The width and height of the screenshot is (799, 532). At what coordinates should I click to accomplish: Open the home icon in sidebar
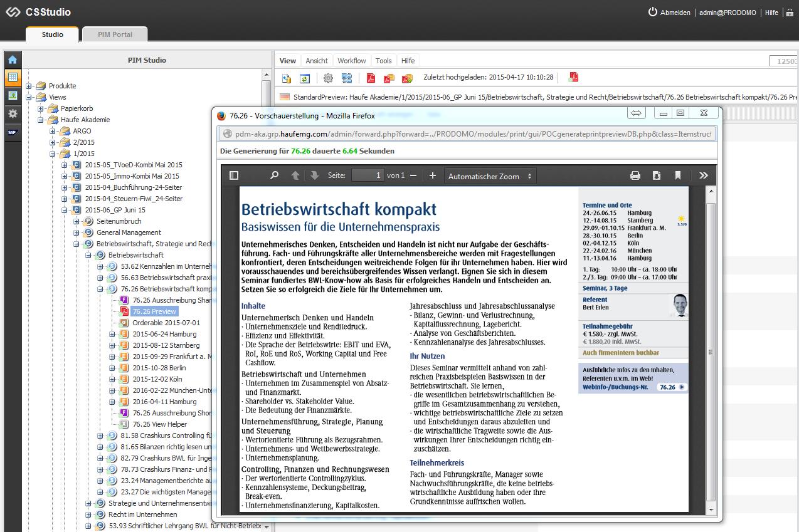(12, 60)
